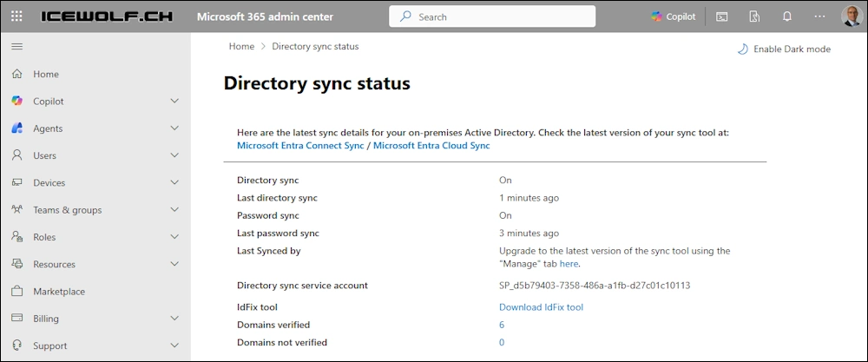Open the user profile picture
This screenshot has width=868, height=362.
852,16
